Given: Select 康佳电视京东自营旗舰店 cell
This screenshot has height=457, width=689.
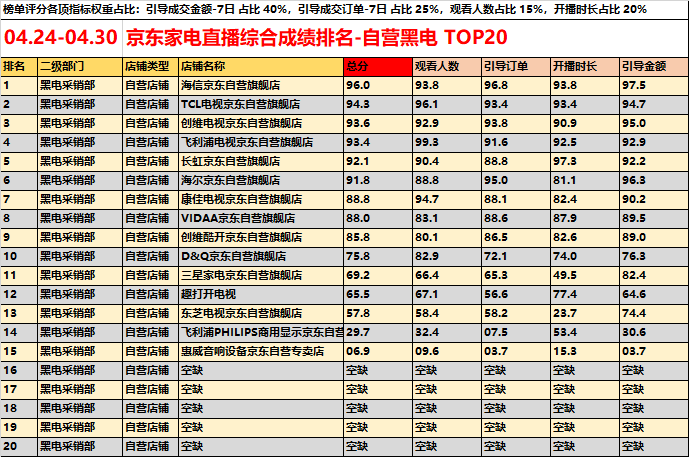Looking at the screenshot, I should coord(261,199).
